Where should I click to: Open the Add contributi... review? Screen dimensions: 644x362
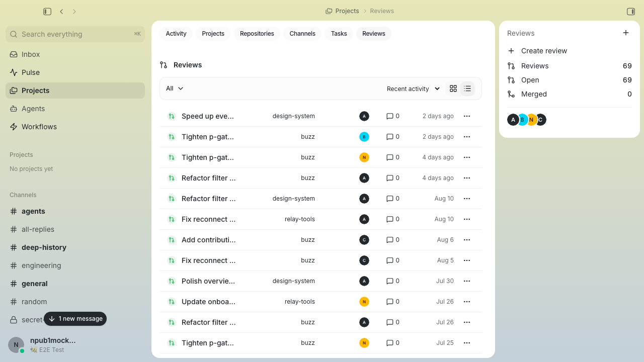click(x=209, y=240)
